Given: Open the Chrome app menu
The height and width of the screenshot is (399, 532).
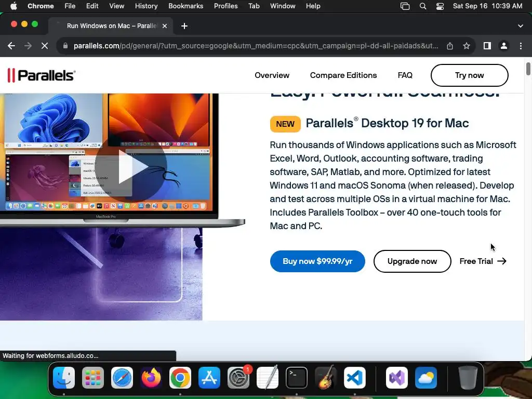Looking at the screenshot, I should tap(41, 6).
